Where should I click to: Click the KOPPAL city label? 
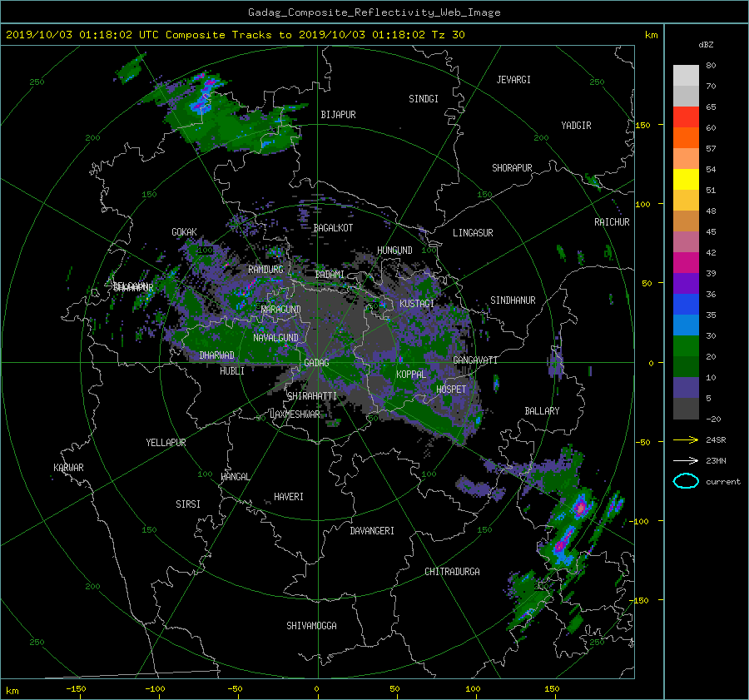pyautogui.click(x=411, y=375)
